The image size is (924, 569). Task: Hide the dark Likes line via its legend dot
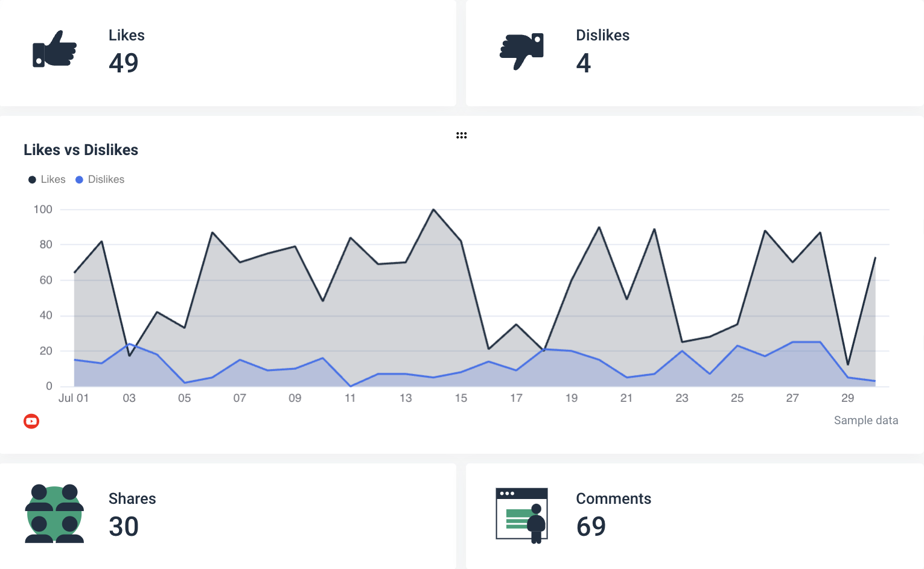click(31, 179)
